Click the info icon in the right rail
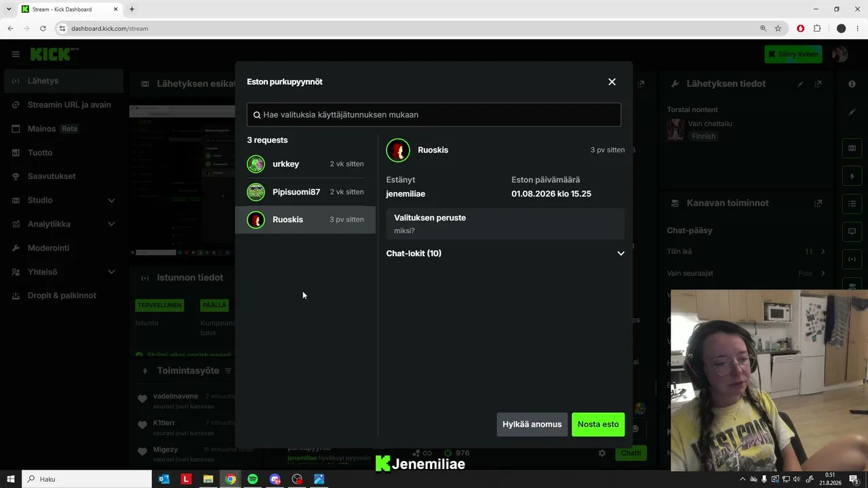This screenshot has height=488, width=868. pyautogui.click(x=852, y=84)
